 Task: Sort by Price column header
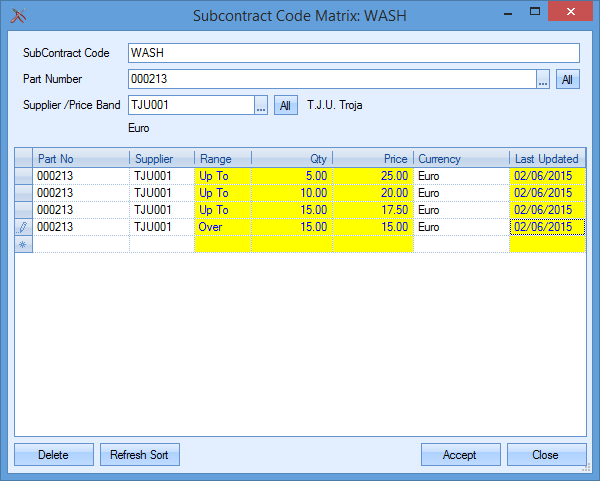pyautogui.click(x=372, y=158)
